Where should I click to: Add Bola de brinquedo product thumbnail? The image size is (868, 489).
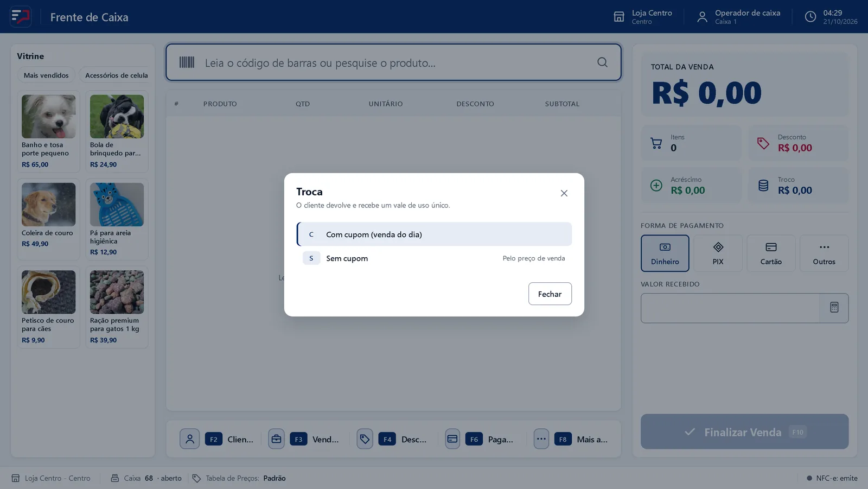117,117
